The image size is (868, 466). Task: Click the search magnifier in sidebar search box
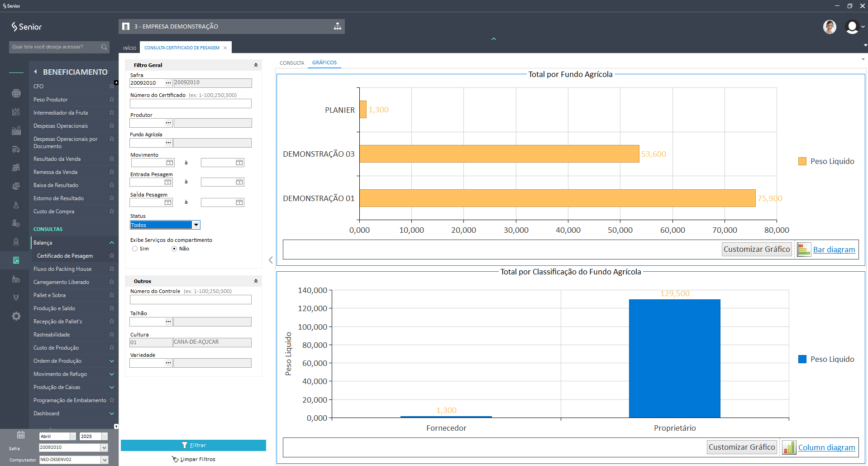point(104,47)
